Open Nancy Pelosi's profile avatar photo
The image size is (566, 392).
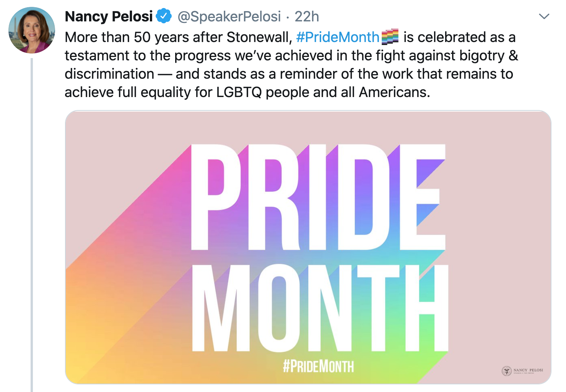pyautogui.click(x=32, y=30)
